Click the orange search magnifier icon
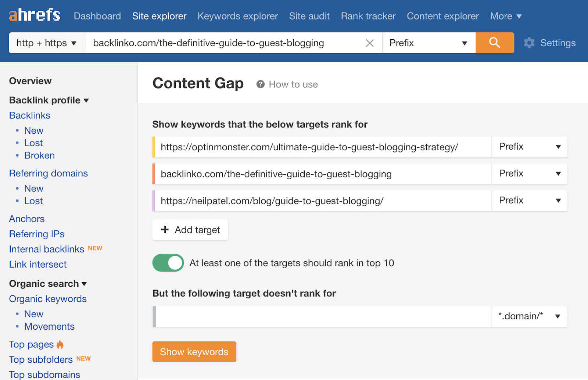Image resolution: width=588 pixels, height=380 pixels. (x=494, y=43)
